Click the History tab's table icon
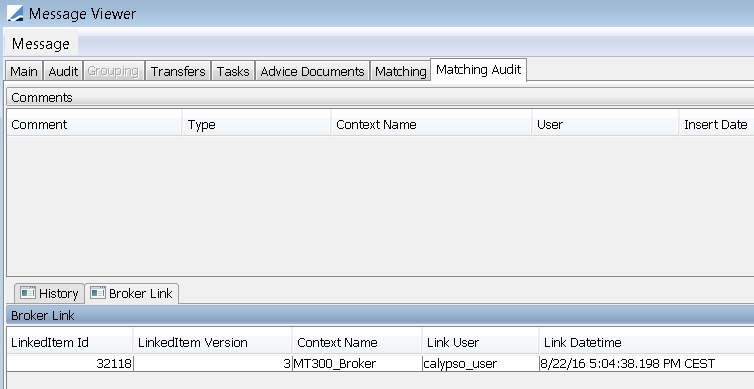The image size is (754, 389). 27,293
